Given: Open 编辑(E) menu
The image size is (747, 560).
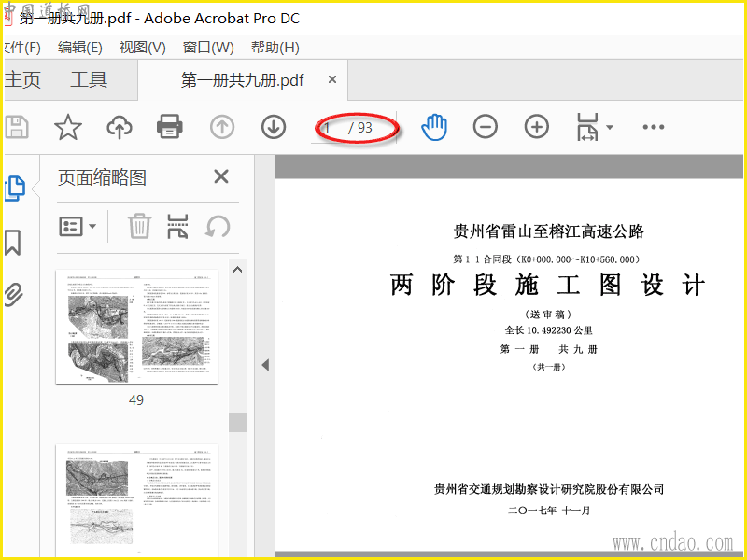Looking at the screenshot, I should point(80,48).
